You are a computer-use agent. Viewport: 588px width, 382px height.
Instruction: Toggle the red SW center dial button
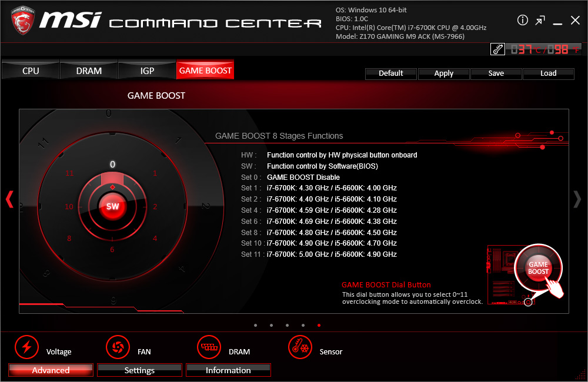pos(112,207)
